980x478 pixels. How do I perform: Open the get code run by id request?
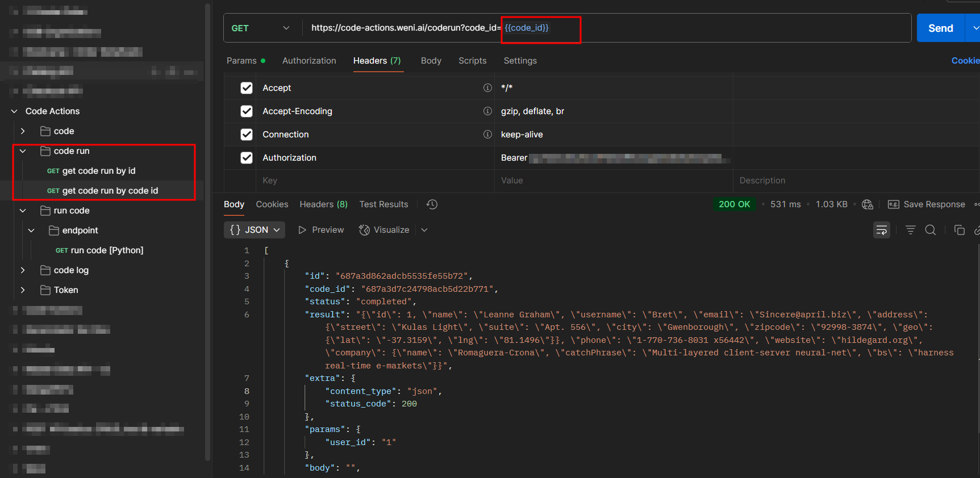[98, 171]
